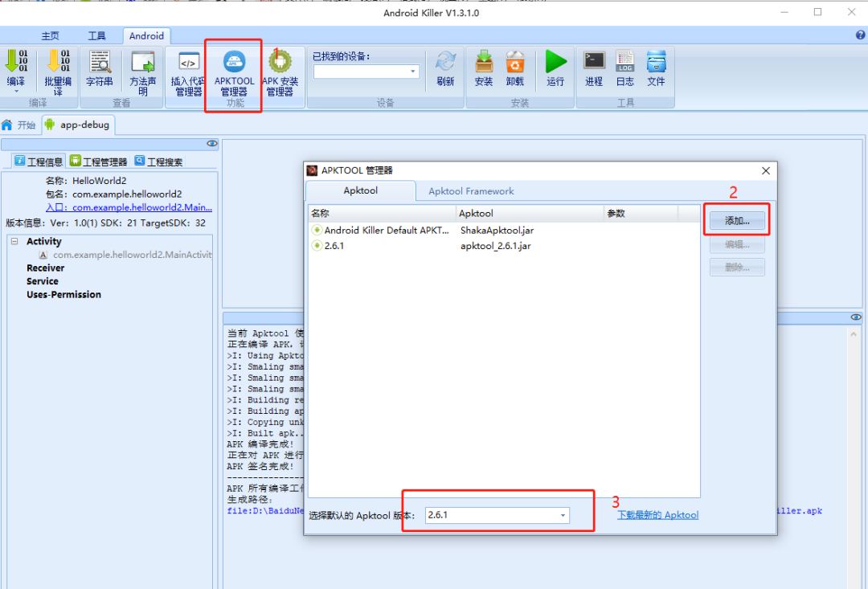
Task: Collapse the Activity tree node
Action: (x=15, y=241)
